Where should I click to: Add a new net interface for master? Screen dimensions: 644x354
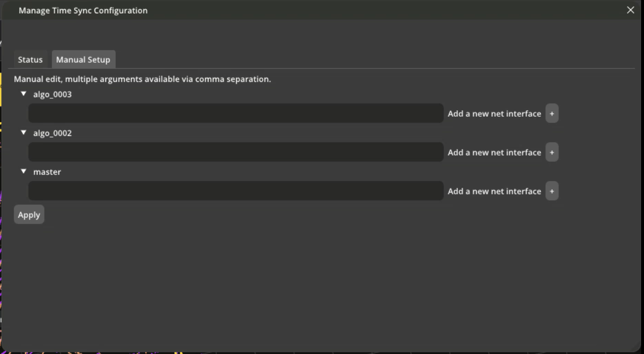(552, 191)
